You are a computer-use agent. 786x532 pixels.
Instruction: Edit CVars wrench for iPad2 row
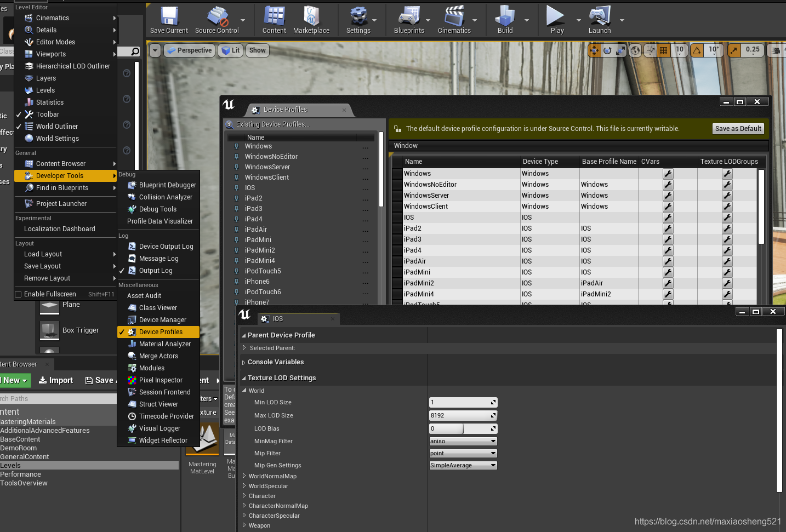point(668,228)
